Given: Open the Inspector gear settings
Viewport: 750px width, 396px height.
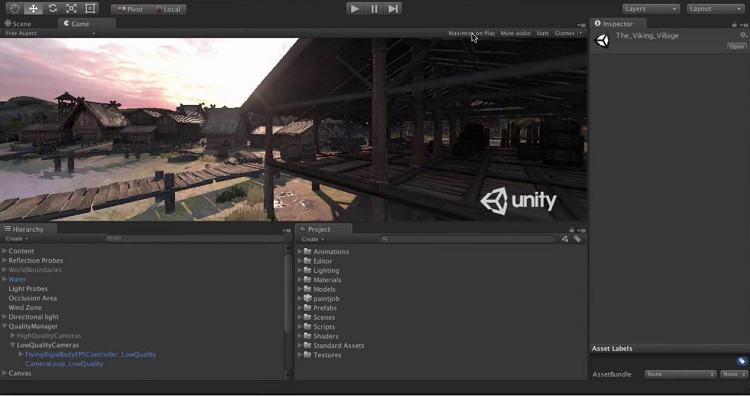Looking at the screenshot, I should (x=743, y=35).
